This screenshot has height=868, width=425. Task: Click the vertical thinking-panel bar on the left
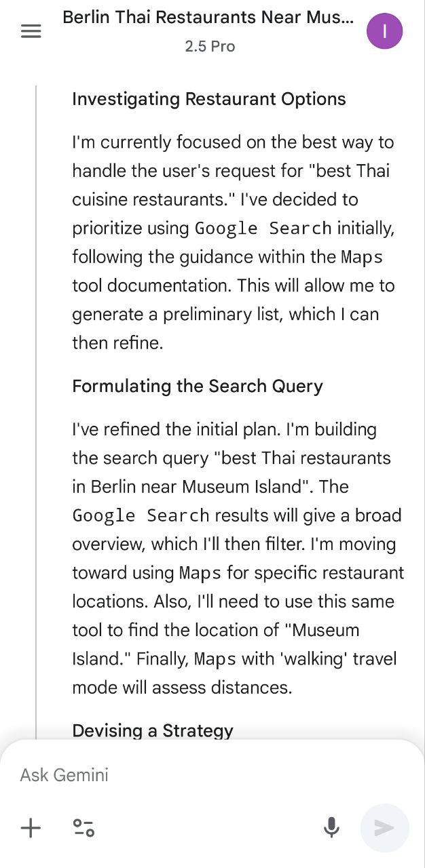[36, 407]
